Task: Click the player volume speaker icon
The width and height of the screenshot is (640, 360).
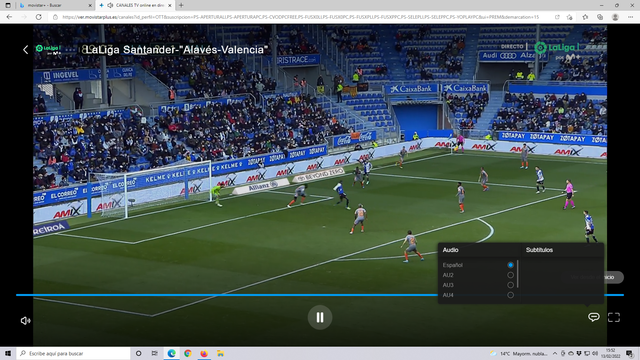Action: point(25,321)
